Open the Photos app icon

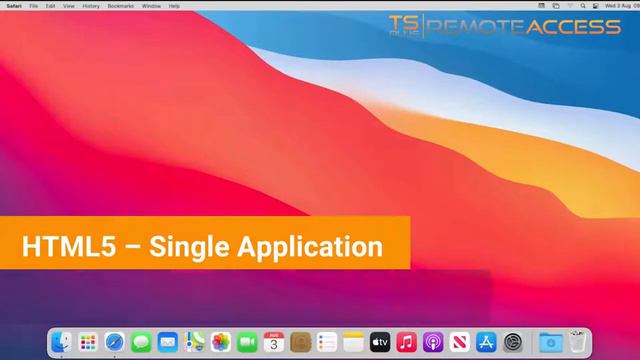[x=221, y=342]
